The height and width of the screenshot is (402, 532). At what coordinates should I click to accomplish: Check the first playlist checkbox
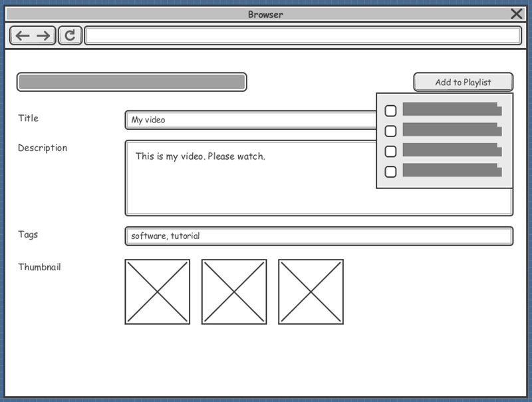(x=390, y=110)
